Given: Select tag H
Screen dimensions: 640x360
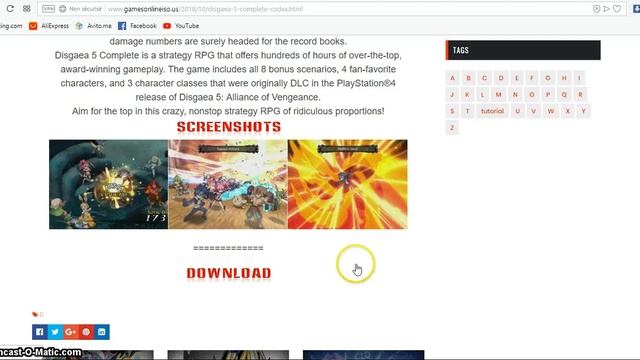Looking at the screenshot, I should 564,78.
